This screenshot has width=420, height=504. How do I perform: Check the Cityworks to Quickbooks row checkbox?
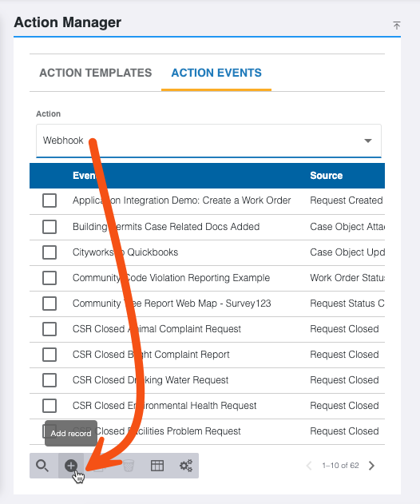[50, 252]
